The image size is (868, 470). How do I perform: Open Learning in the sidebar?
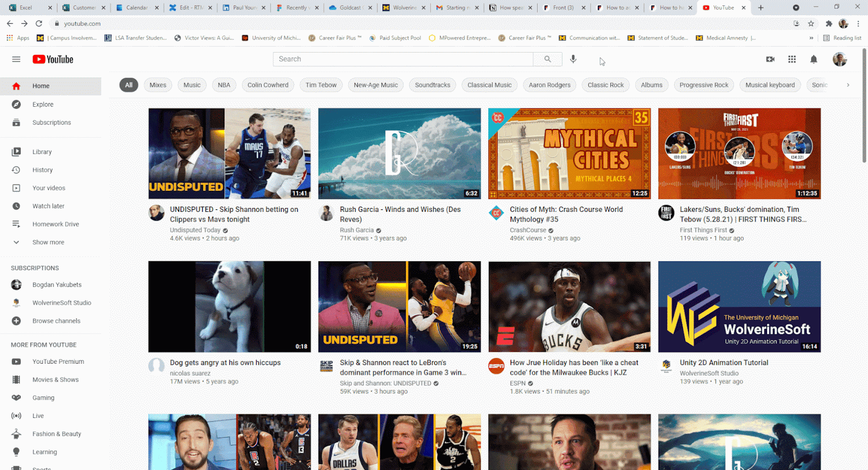click(50, 452)
